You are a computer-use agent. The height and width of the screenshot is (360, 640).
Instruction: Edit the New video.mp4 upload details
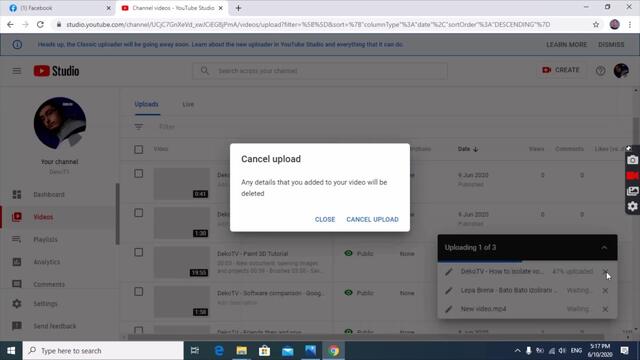449,309
